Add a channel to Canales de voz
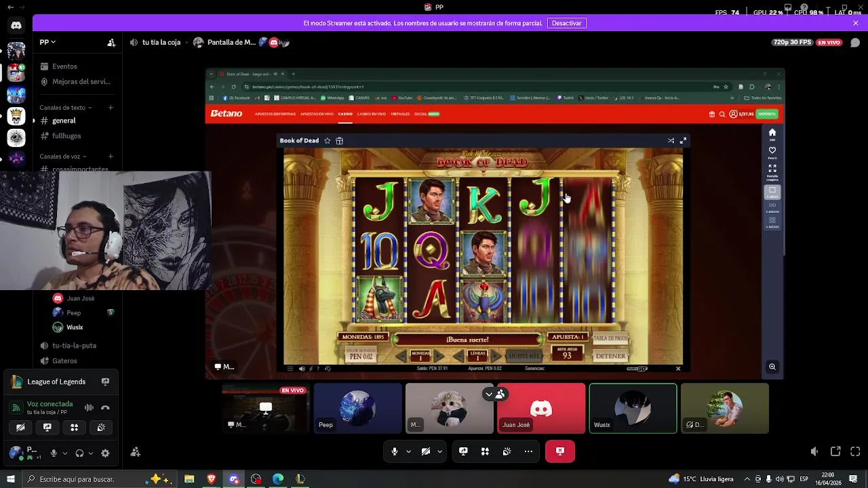Screen dimensions: 868x488 (x=110, y=156)
